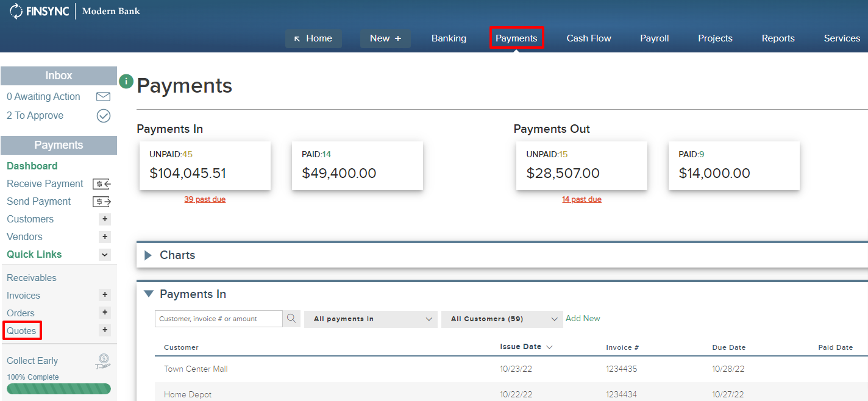Click the Inbox sidebar header

(x=59, y=76)
